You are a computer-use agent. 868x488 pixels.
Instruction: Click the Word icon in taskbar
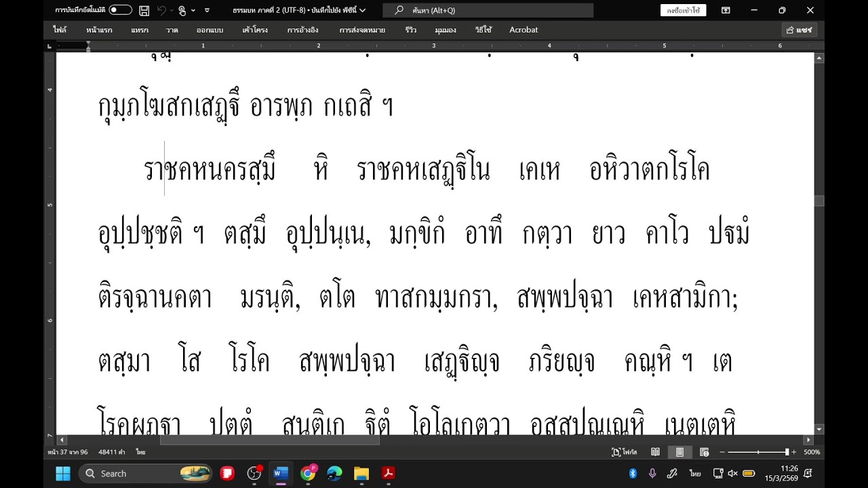coord(281,473)
